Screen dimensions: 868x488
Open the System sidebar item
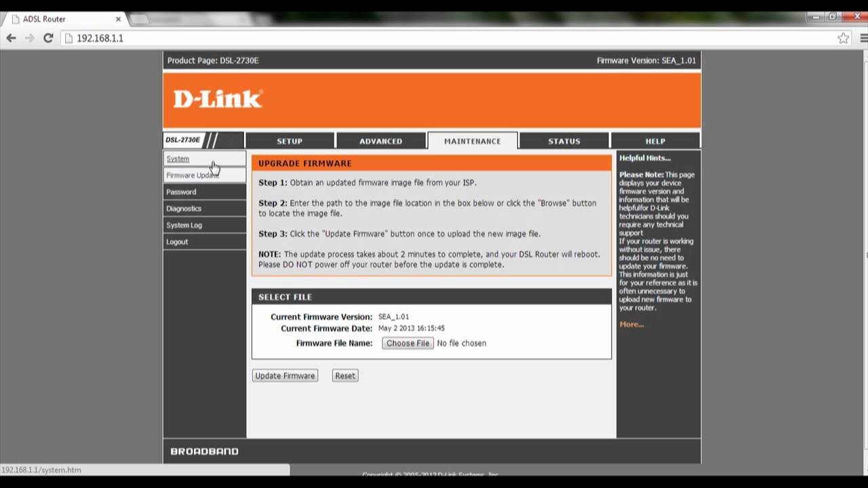[x=204, y=159]
